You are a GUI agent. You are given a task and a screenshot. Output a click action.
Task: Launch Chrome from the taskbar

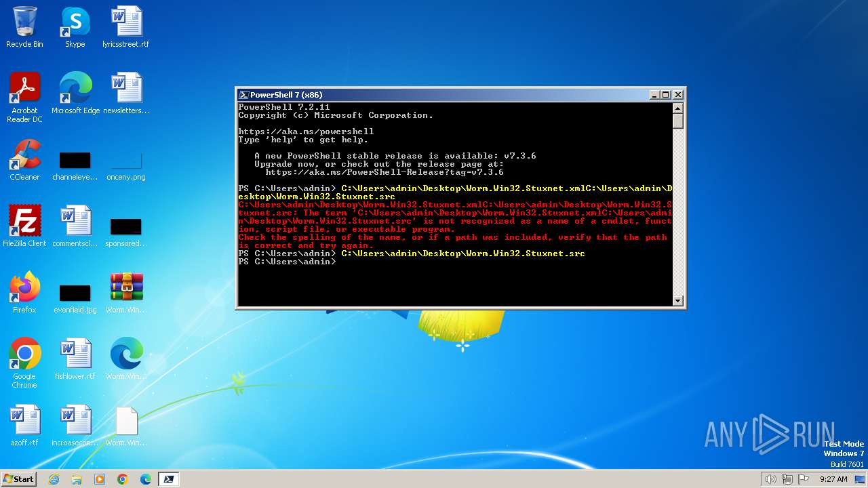click(123, 479)
